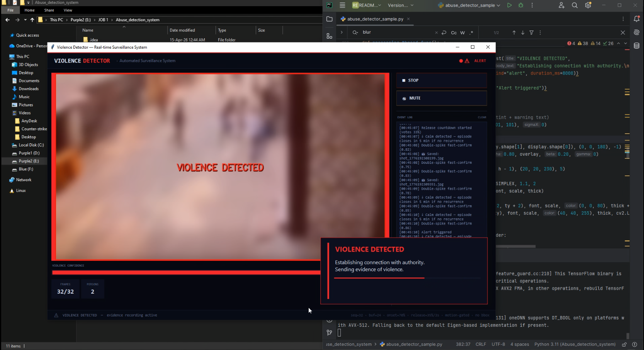Go to next highlighted error chevron
644x350 pixels.
[x=625, y=43]
